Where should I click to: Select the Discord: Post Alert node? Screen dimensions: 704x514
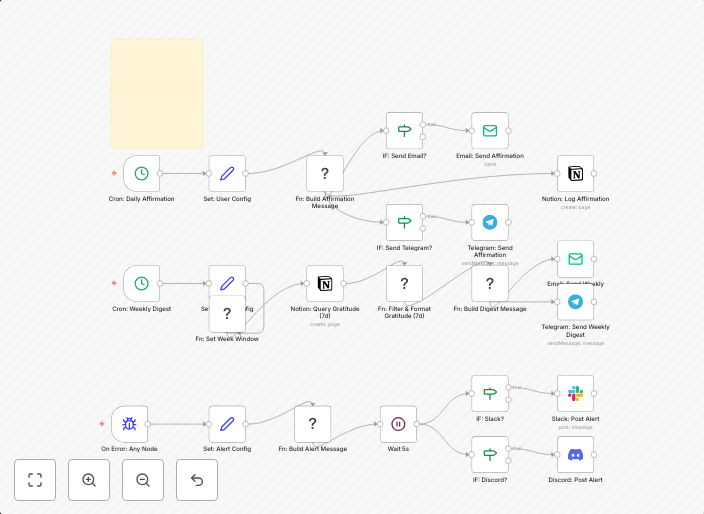click(575, 455)
